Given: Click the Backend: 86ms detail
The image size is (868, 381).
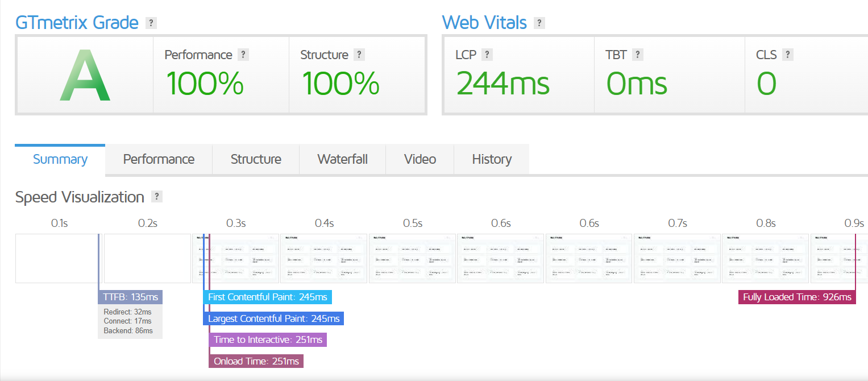Looking at the screenshot, I should [128, 330].
